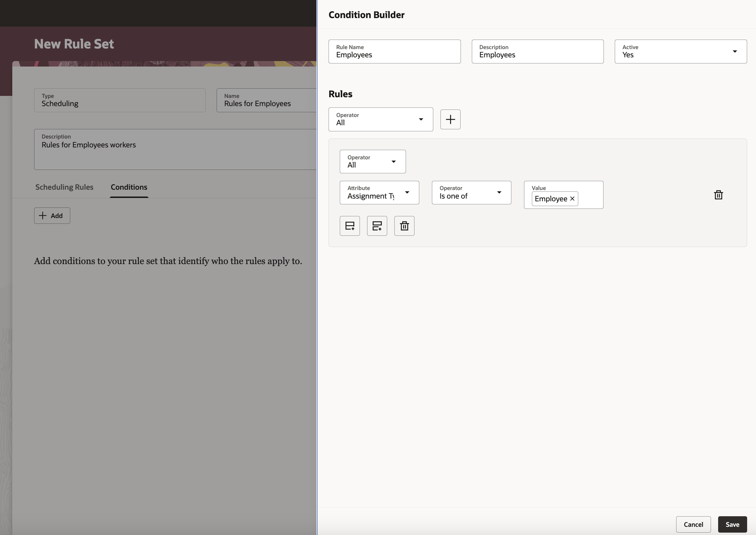Switch to the Scheduling Rules tab
Screen dimensions: 756x535
tap(64, 187)
